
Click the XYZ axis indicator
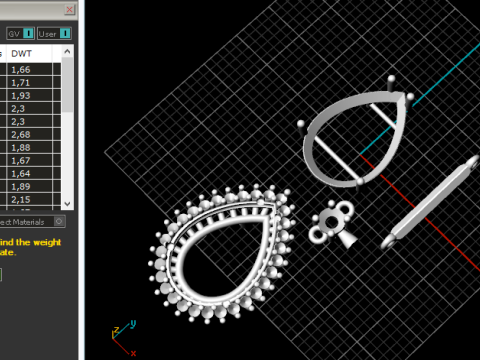tap(124, 338)
